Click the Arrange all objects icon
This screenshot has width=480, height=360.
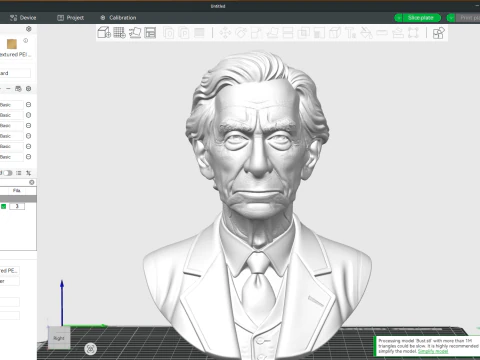[150, 33]
